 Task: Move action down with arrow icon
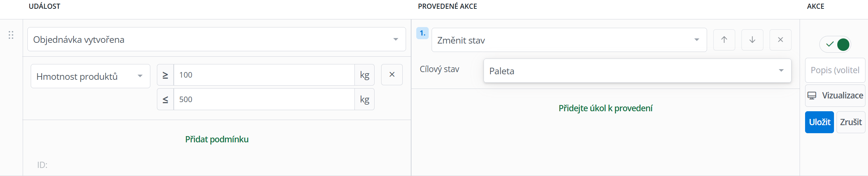(x=752, y=40)
